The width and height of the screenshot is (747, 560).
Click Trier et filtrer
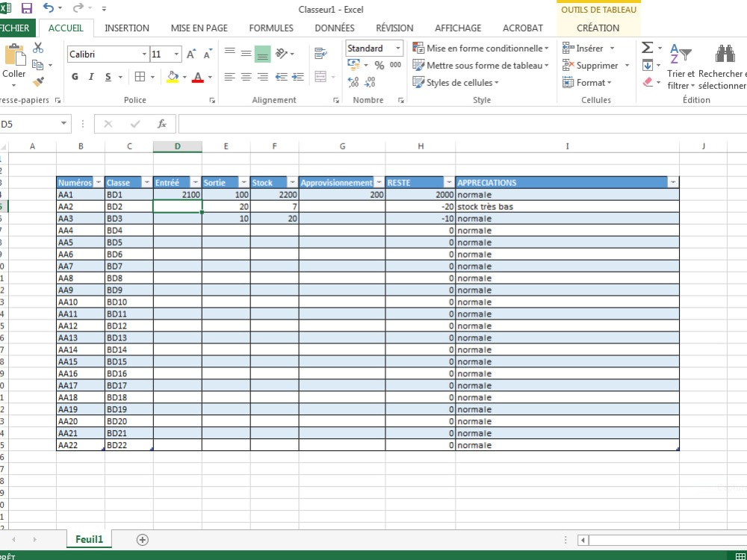click(x=681, y=66)
